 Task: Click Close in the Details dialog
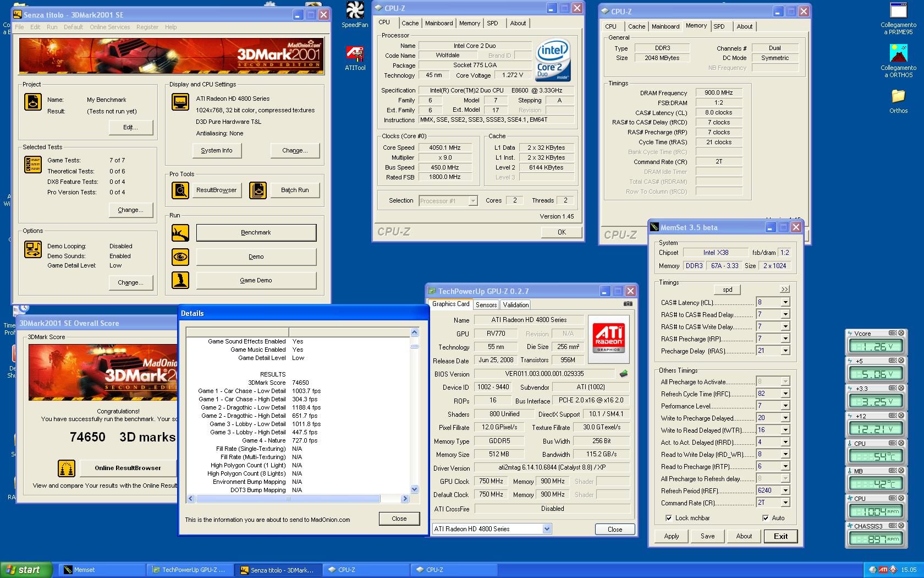pyautogui.click(x=399, y=519)
